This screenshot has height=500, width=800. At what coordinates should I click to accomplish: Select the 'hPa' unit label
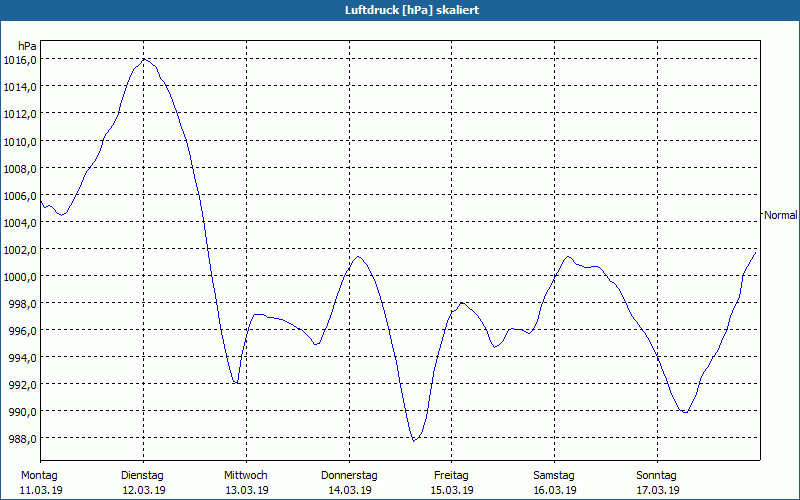[27, 46]
